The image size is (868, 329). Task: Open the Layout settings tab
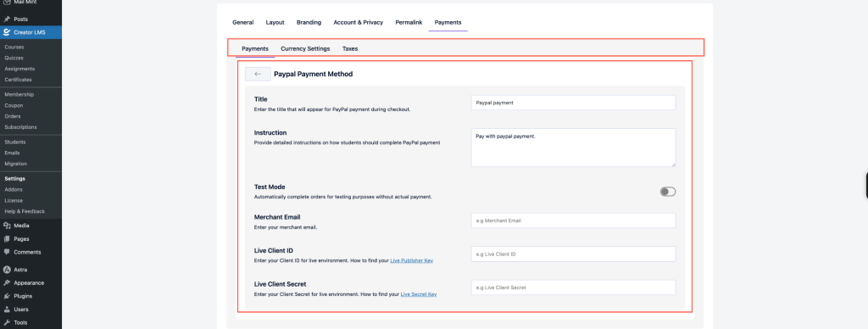(x=275, y=22)
